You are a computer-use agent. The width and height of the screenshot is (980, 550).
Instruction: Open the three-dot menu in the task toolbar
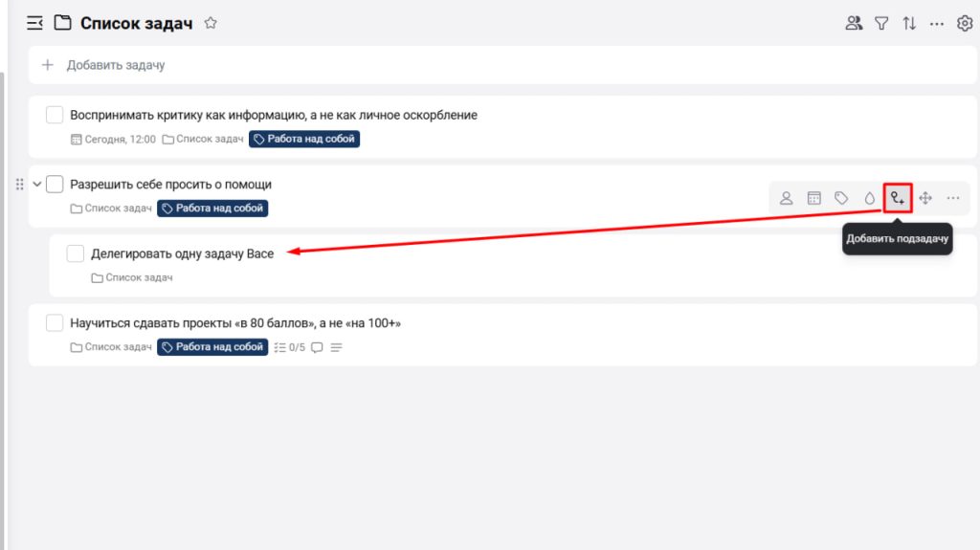953,198
